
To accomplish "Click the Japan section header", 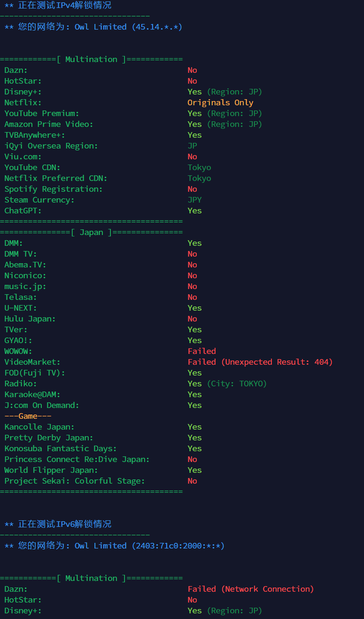I will pos(91,232).
